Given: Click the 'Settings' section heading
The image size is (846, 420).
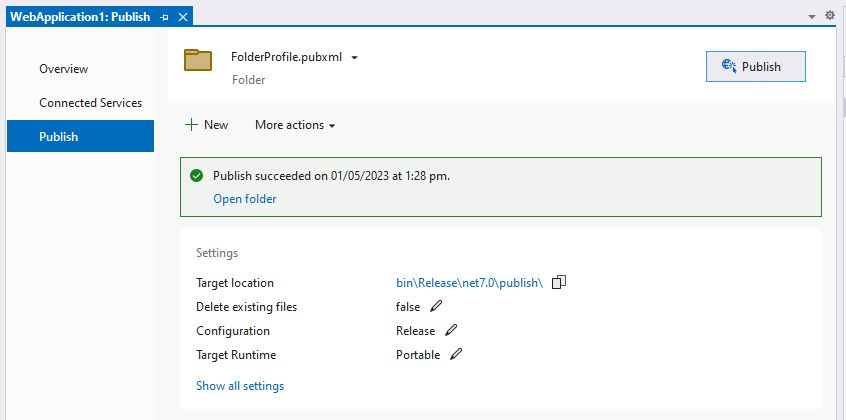Looking at the screenshot, I should (217, 253).
